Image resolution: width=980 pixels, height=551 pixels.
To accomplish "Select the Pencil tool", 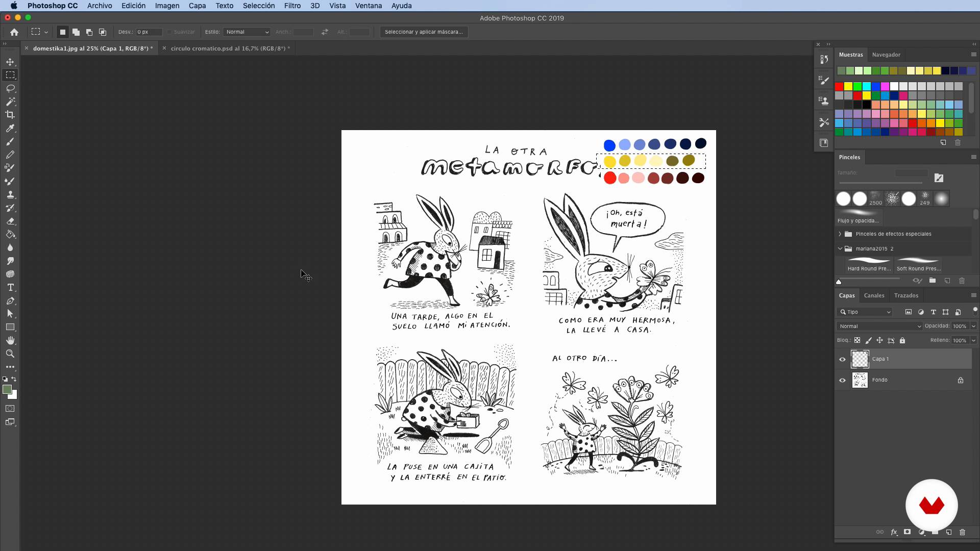I will coord(10,155).
